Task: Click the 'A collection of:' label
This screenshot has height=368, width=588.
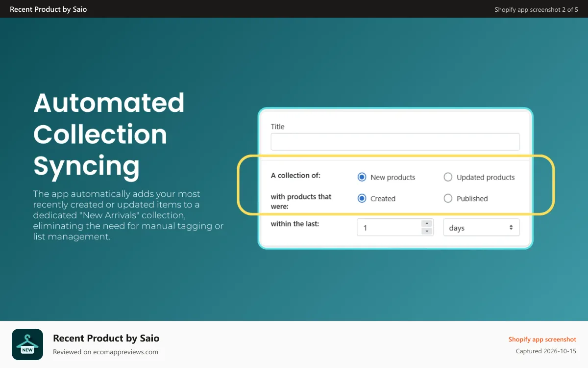Action: click(x=295, y=175)
